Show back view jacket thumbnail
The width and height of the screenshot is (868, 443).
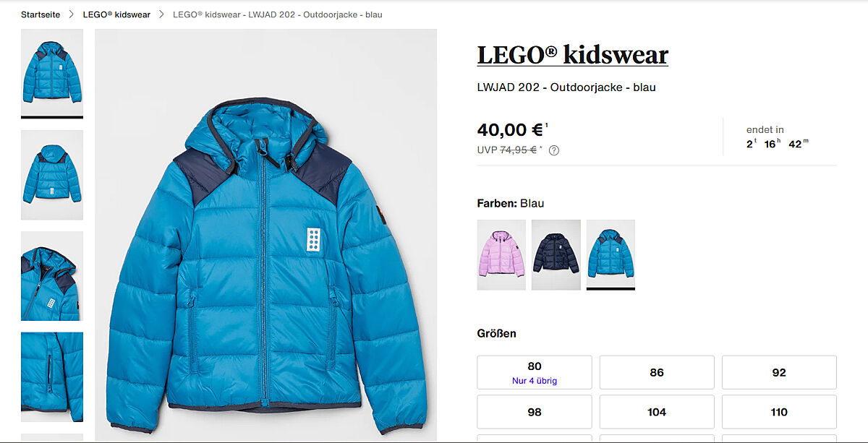[x=52, y=174]
